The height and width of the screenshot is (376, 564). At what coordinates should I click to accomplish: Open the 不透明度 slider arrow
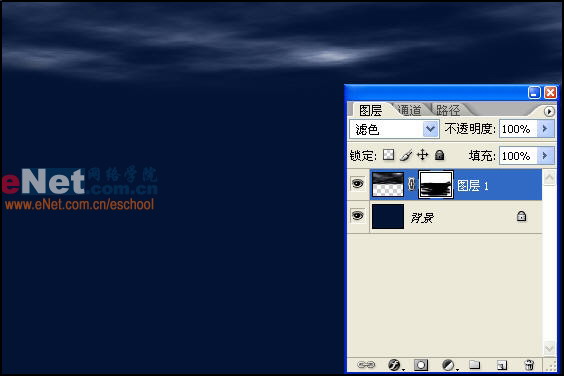tap(545, 128)
